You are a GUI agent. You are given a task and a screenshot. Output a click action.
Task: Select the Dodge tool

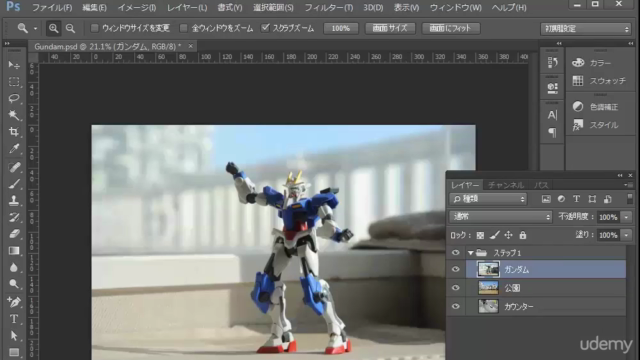[x=14, y=284]
